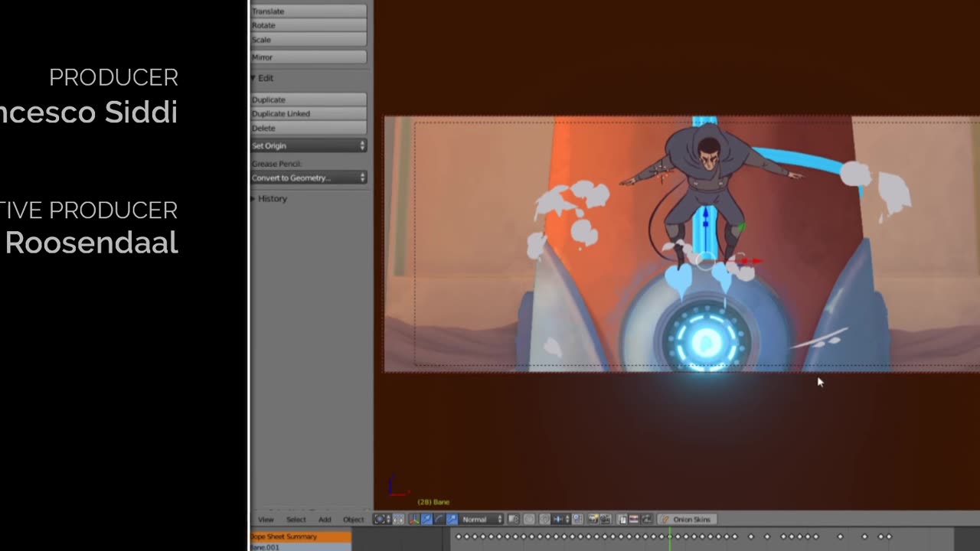
Task: Click the icon left of the manipulator axes toggle
Action: (x=399, y=519)
